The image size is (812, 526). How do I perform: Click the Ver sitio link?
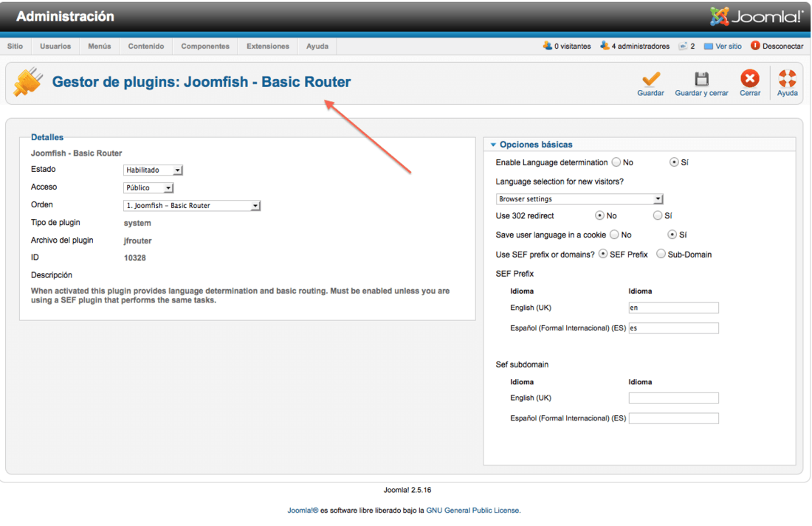[x=729, y=46]
